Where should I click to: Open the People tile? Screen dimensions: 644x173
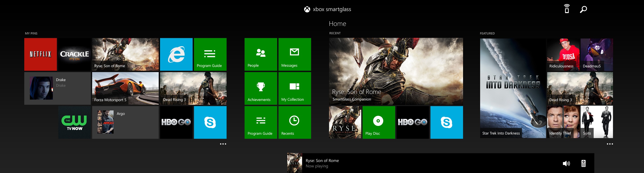[261, 54]
